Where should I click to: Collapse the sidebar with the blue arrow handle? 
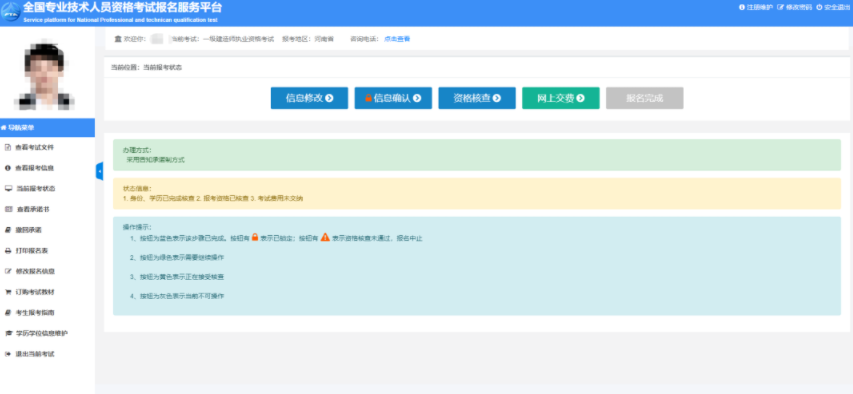[100, 171]
